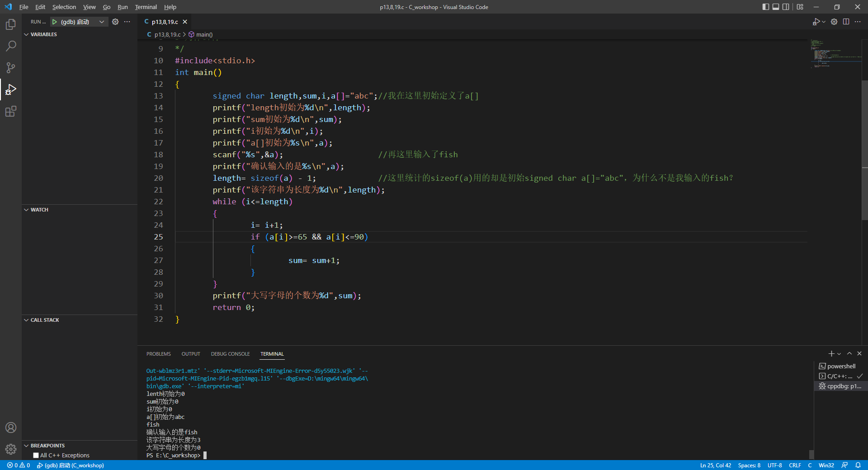Click p13,8,19.c in the breadcrumb
This screenshot has height=470, width=868.
(x=164, y=34)
